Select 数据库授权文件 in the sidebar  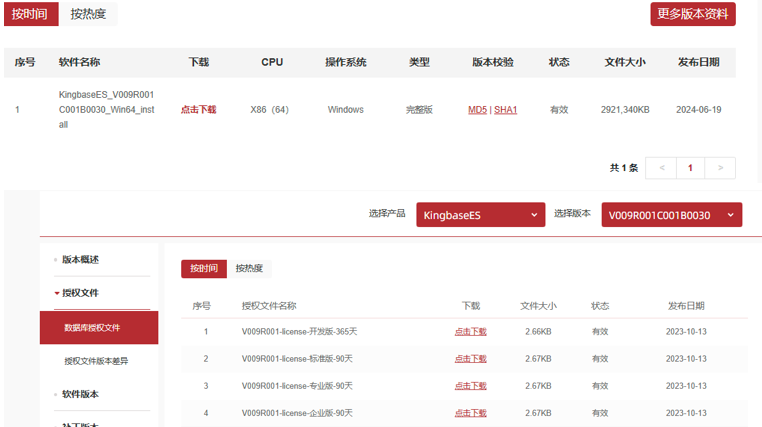point(92,327)
